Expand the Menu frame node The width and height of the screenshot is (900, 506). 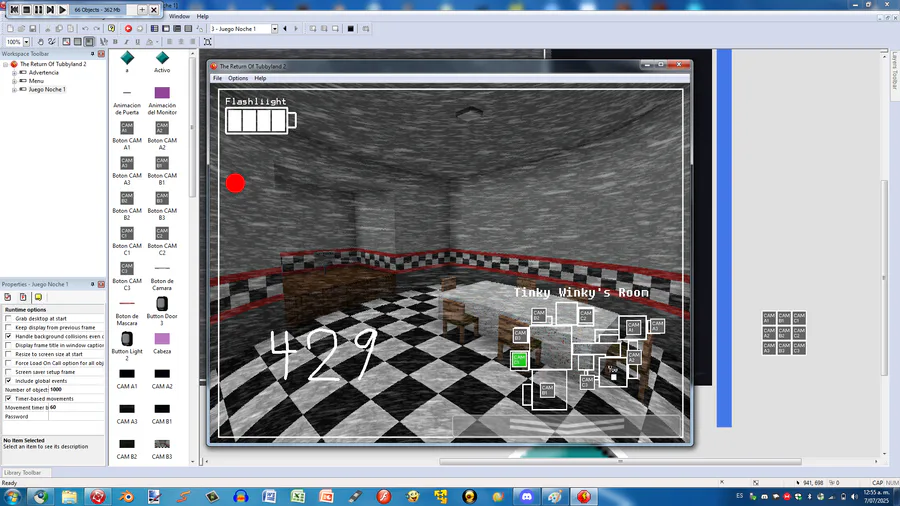point(14,81)
